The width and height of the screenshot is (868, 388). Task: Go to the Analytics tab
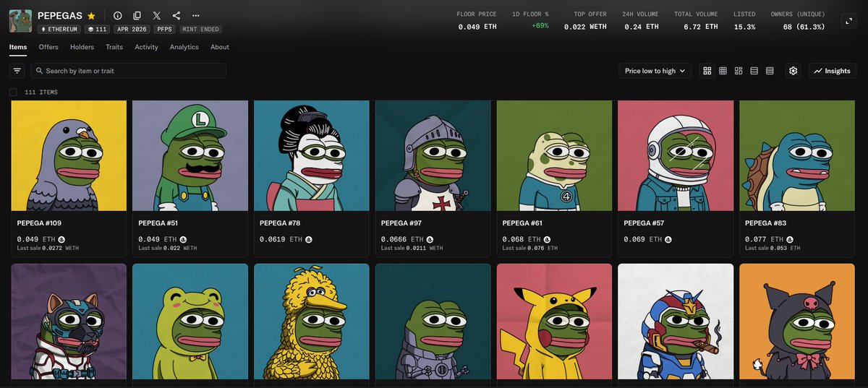(x=184, y=47)
